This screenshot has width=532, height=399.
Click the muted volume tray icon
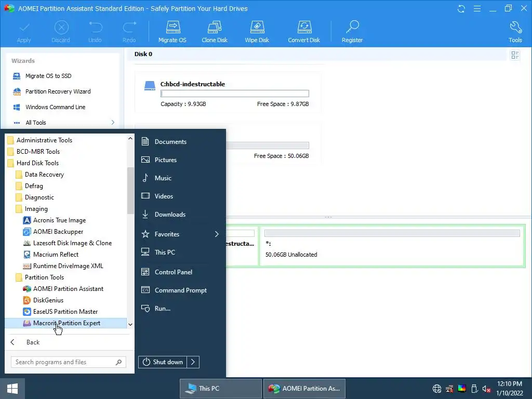tap(487, 389)
